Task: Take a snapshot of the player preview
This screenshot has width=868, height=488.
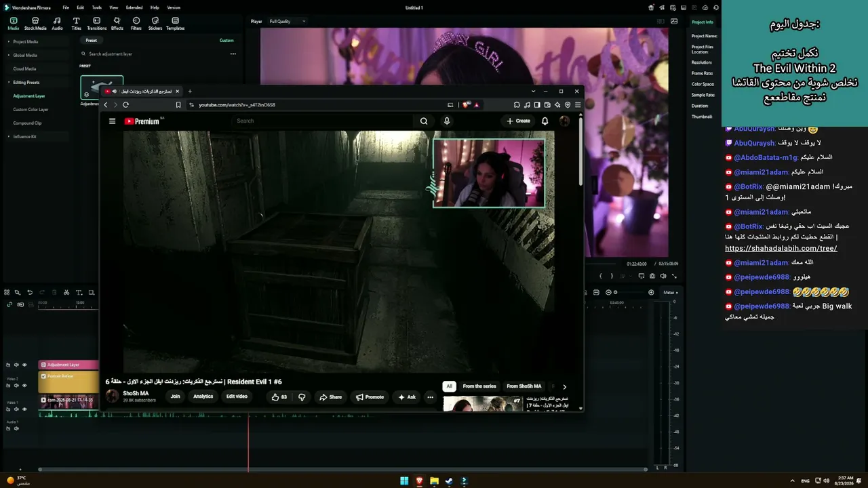Action: coord(652,276)
